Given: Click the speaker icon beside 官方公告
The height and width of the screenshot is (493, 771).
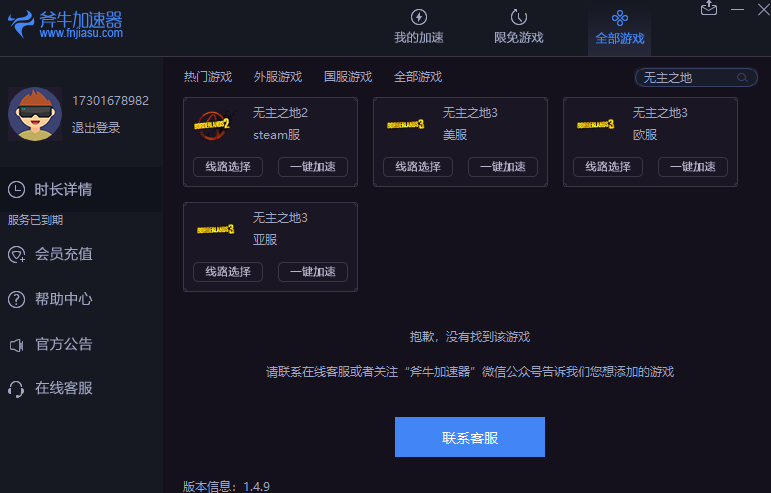Looking at the screenshot, I should (x=16, y=345).
